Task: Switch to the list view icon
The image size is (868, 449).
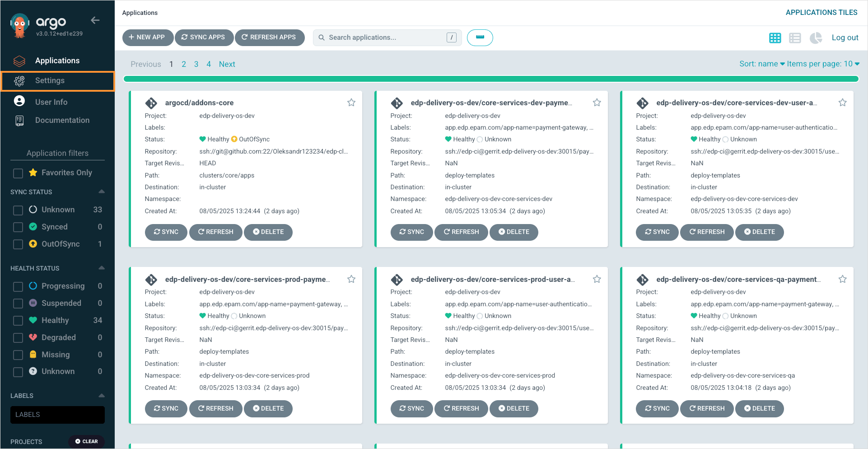Action: click(795, 38)
